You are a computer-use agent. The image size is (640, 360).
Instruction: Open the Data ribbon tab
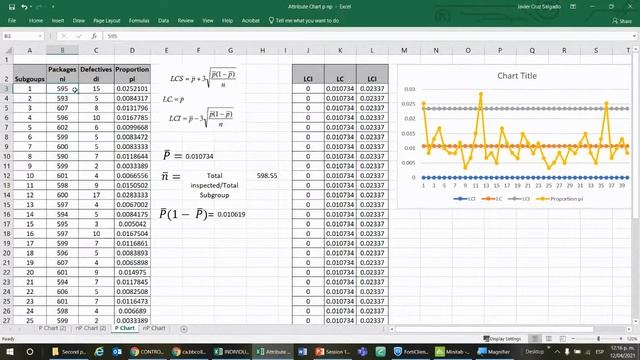(163, 20)
